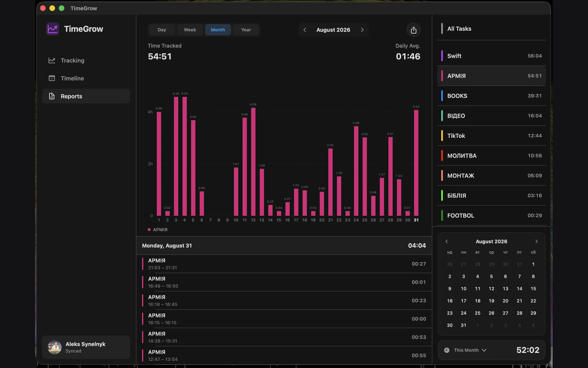Click the bar for day 12 labeled 4:09
588x368 pixels.
click(253, 162)
